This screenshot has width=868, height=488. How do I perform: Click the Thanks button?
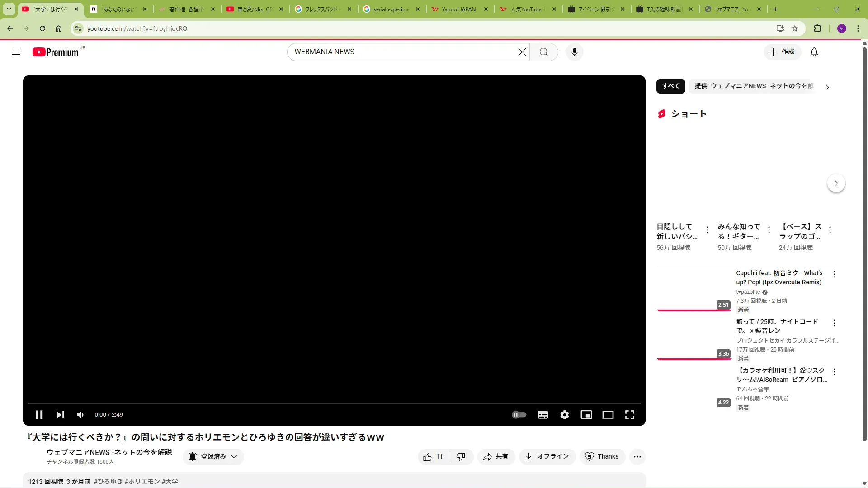click(602, 457)
